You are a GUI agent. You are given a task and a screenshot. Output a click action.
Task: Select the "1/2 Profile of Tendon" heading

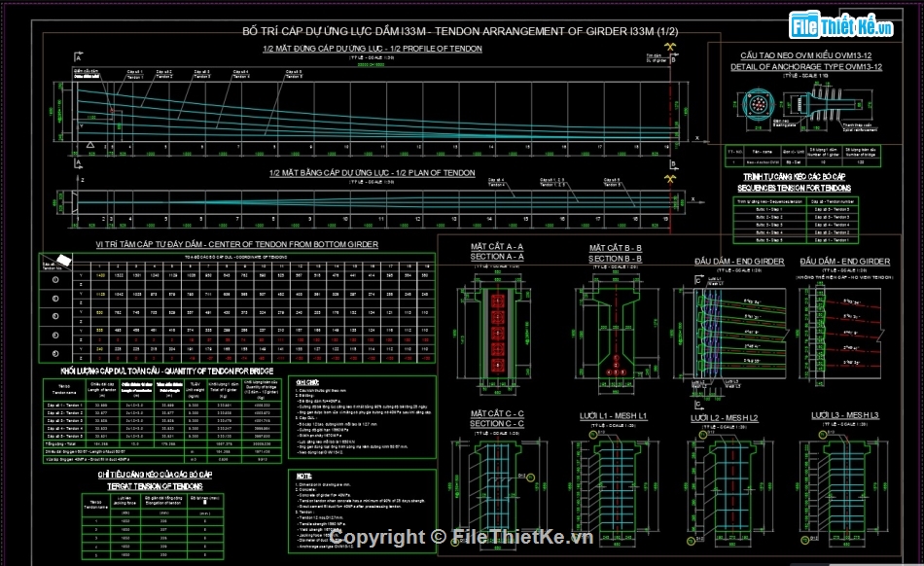coord(372,49)
